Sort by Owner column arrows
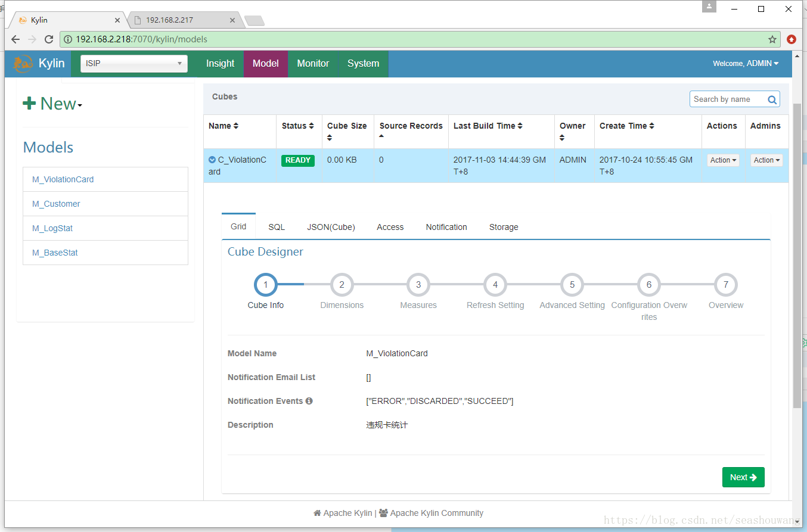This screenshot has width=807, height=532. [x=562, y=138]
